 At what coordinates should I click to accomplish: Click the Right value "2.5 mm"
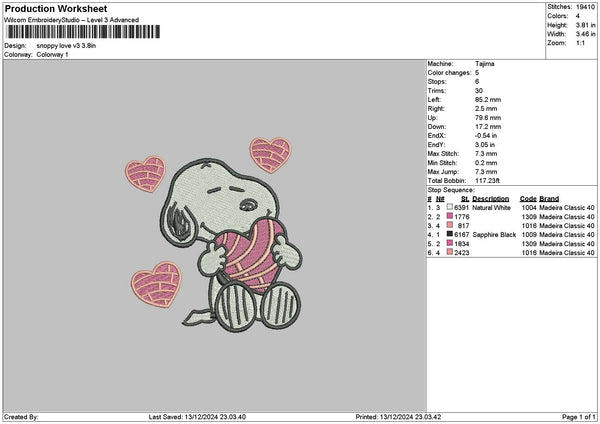pyautogui.click(x=486, y=109)
